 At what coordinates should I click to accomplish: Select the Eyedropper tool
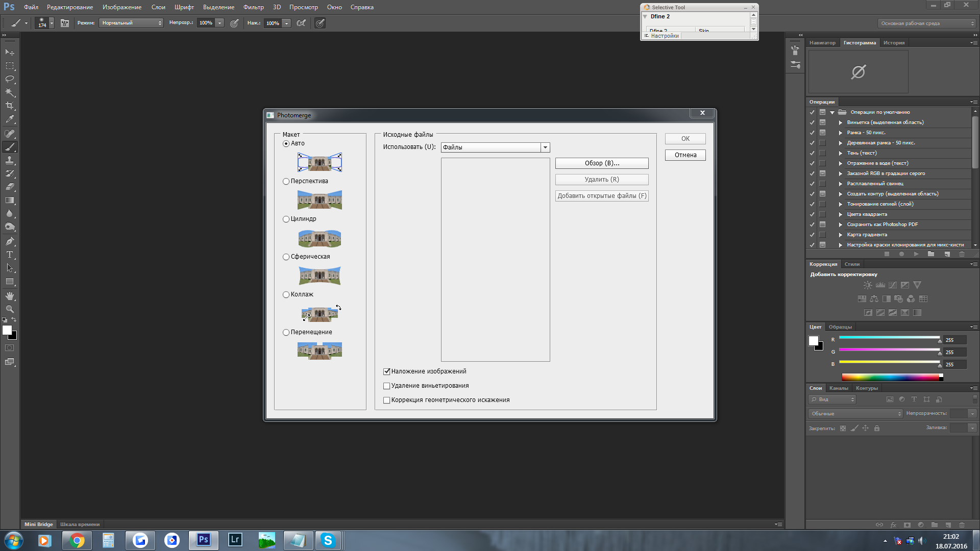tap(10, 119)
